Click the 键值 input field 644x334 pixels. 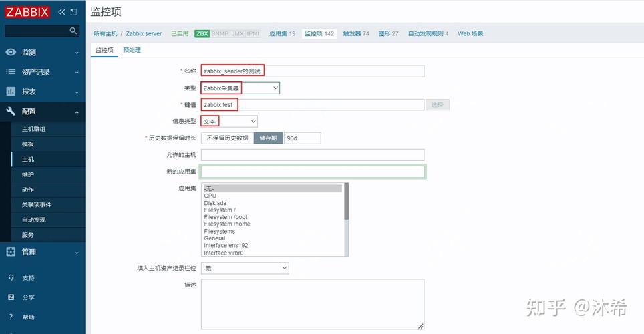(x=313, y=105)
